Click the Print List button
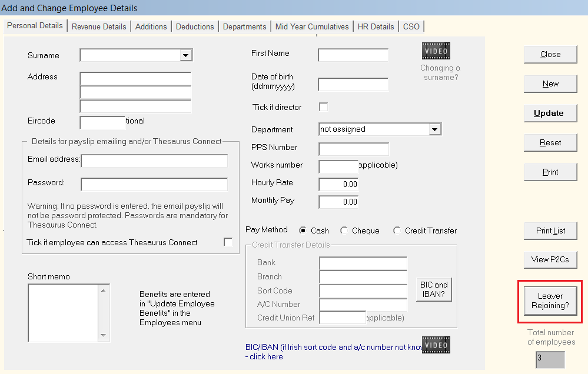The width and height of the screenshot is (588, 374). click(550, 231)
